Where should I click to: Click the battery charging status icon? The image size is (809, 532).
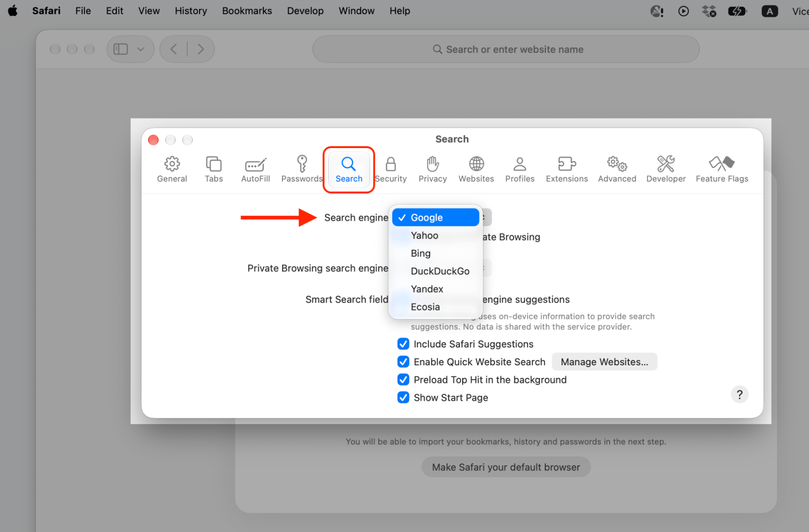737,11
